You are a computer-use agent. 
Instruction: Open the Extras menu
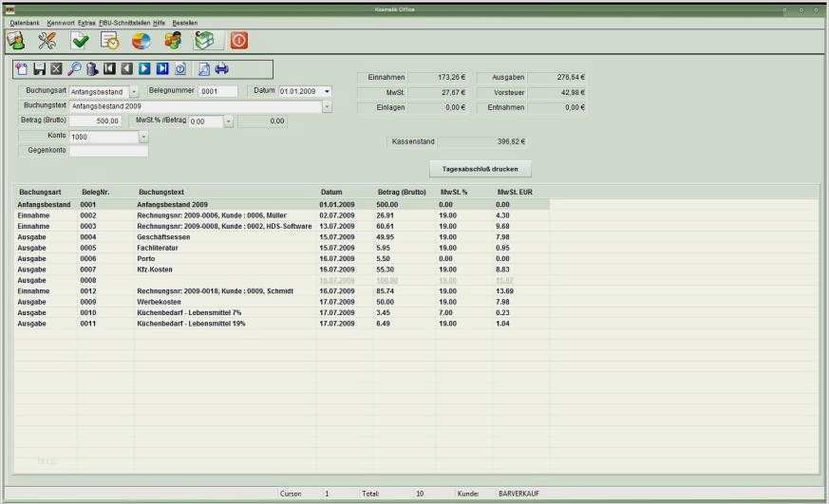coord(85,22)
